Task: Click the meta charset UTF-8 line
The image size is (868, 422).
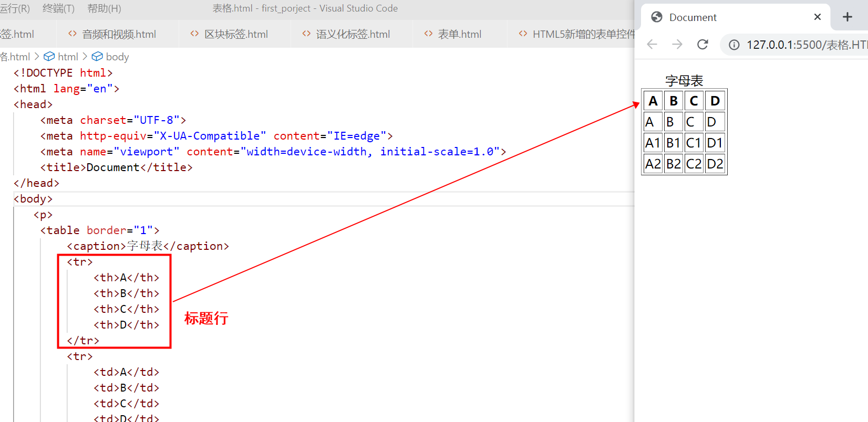Action: [x=113, y=120]
